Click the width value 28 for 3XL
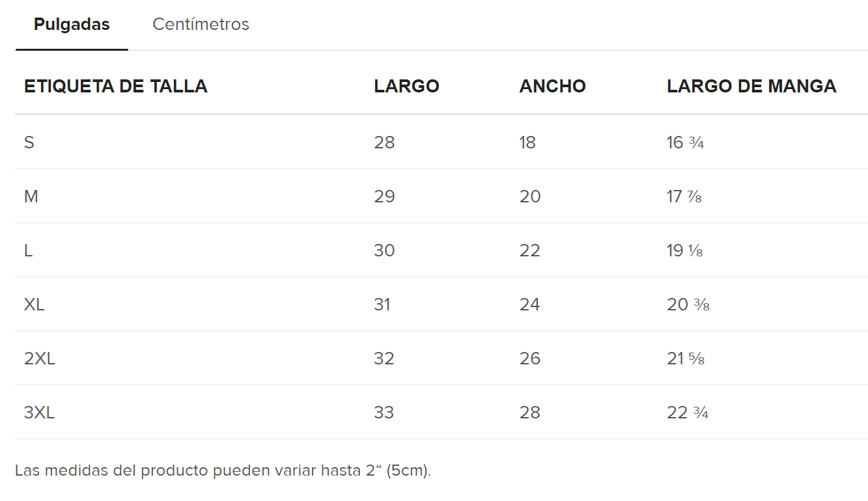The image size is (868, 501). (x=529, y=413)
